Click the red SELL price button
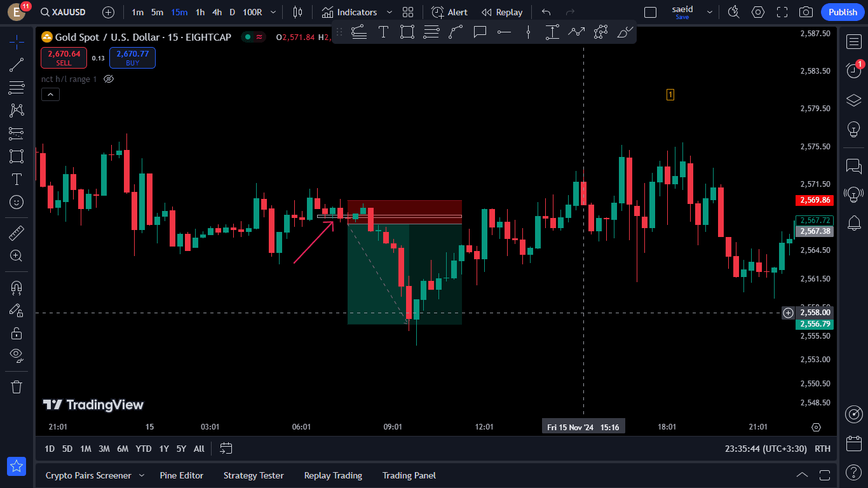Screen dimensions: 868x488 tap(64, 58)
